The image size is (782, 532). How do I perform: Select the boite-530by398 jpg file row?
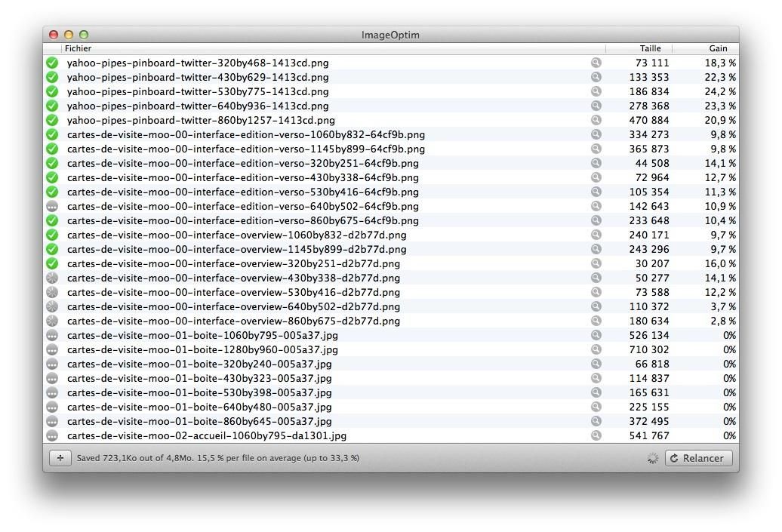pos(199,392)
